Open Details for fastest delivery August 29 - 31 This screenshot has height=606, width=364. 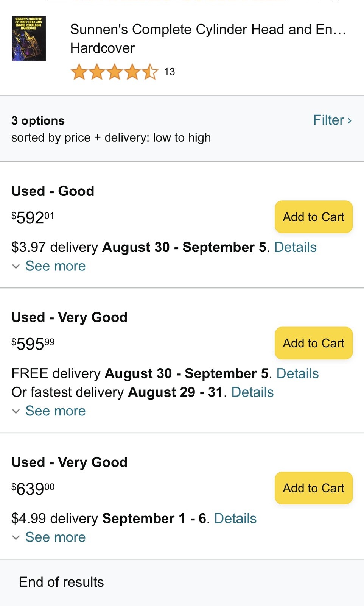pyautogui.click(x=252, y=392)
